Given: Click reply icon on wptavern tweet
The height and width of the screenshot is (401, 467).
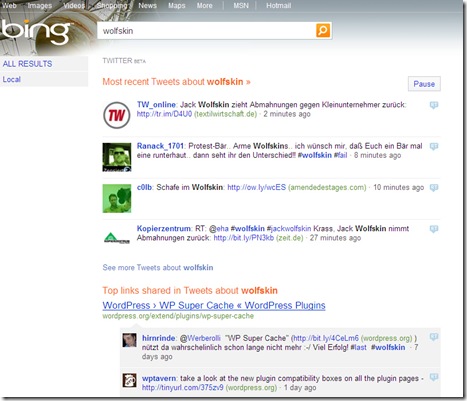Looking at the screenshot, I should click(434, 377).
